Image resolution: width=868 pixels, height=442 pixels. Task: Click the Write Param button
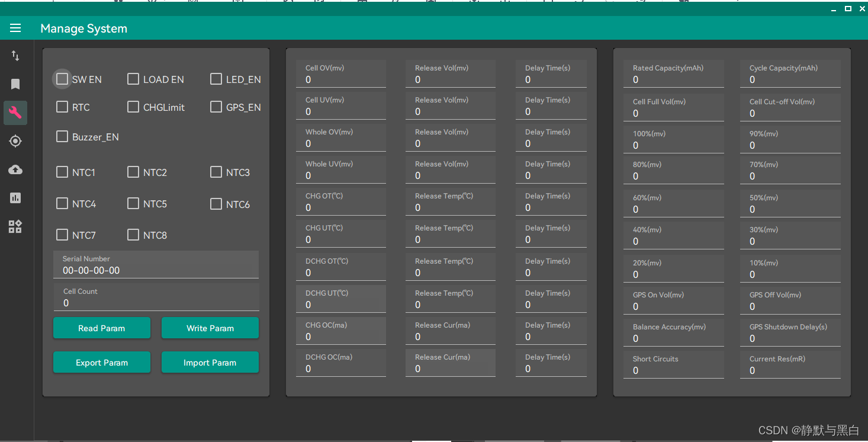coord(210,328)
